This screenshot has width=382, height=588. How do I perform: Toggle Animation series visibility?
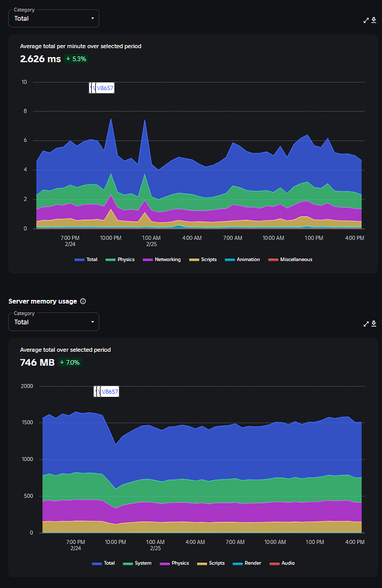(243, 259)
